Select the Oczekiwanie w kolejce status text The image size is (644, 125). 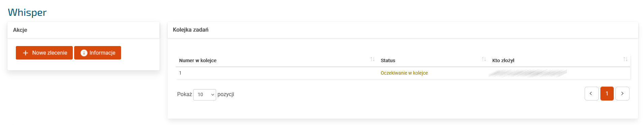[404, 73]
